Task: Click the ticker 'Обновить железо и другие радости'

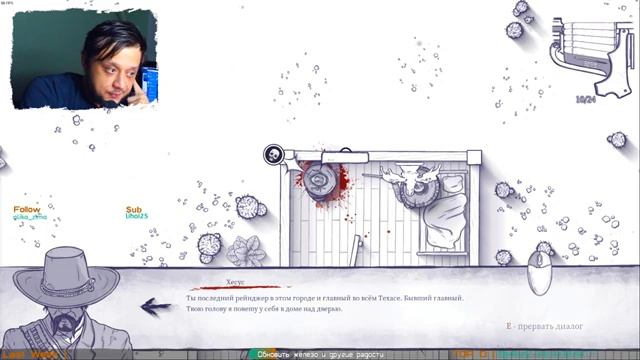Action: [320, 355]
